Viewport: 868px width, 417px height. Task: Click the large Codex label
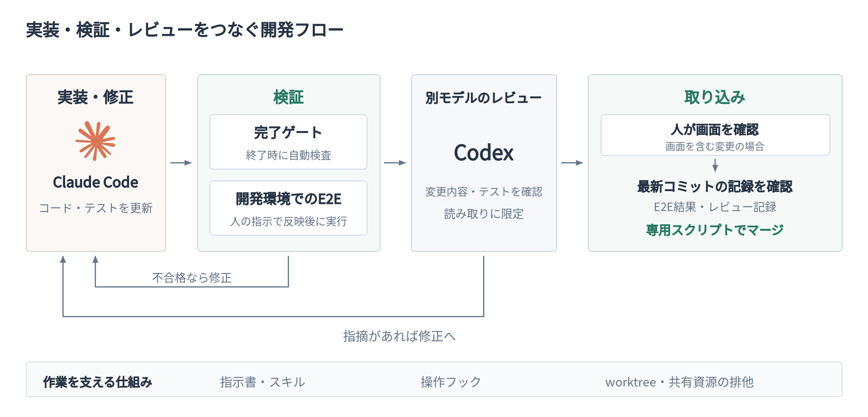pos(483,153)
